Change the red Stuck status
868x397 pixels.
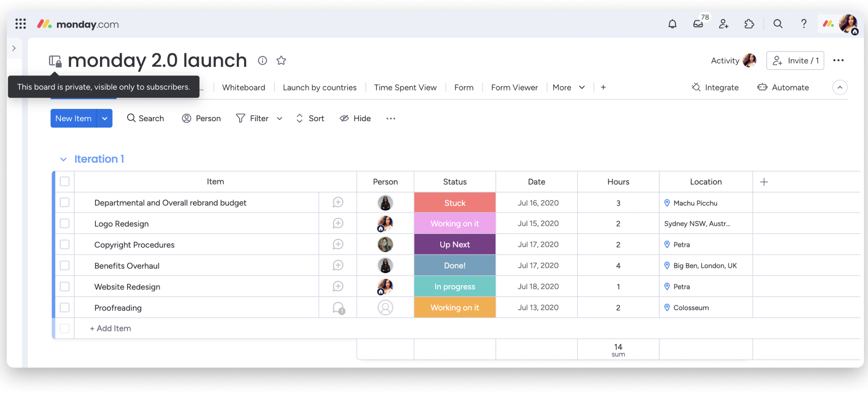coord(455,203)
